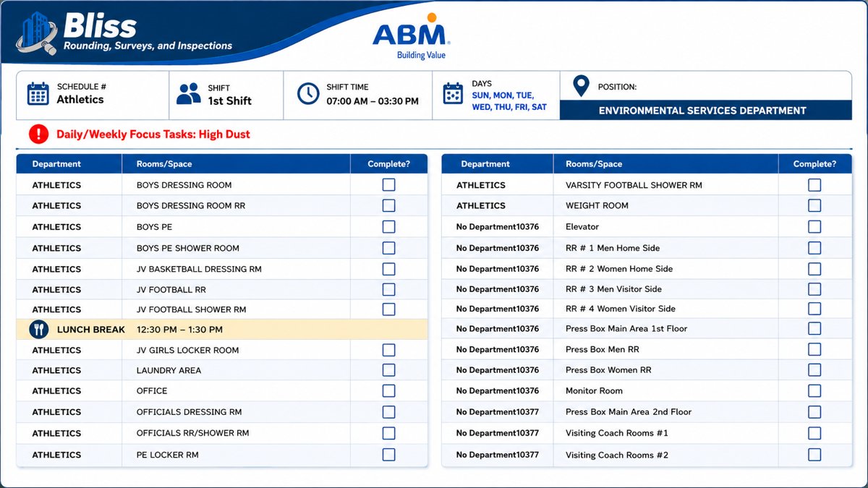The image size is (868, 488).
Task: Check OFFICIALS RR/SHOWER RM checkbox
Action: (388, 433)
